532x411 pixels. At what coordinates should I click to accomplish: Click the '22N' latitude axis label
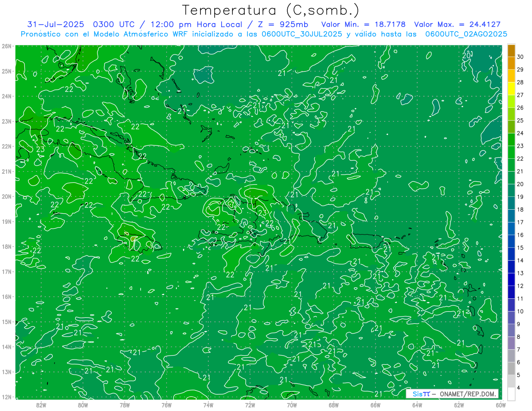pyautogui.click(x=7, y=146)
